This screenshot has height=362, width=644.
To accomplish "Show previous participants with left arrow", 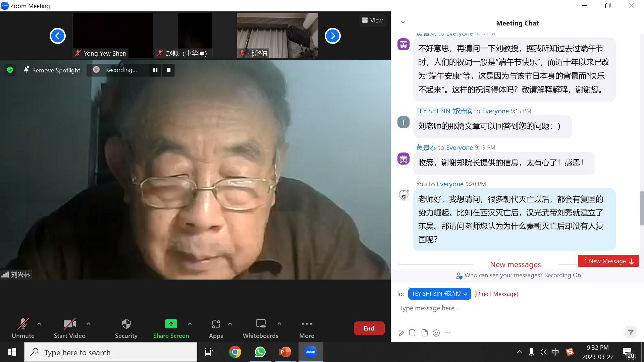I will tap(58, 36).
